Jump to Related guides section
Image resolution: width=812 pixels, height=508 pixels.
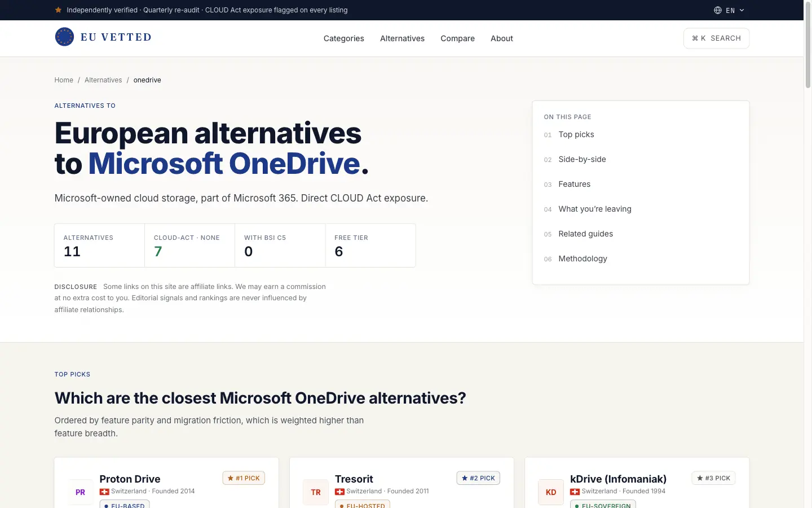point(586,234)
